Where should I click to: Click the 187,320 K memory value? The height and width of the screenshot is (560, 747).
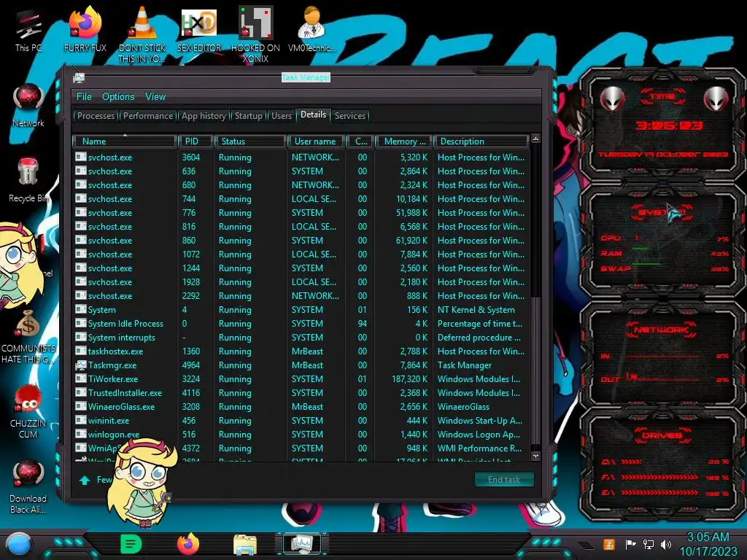coord(409,379)
